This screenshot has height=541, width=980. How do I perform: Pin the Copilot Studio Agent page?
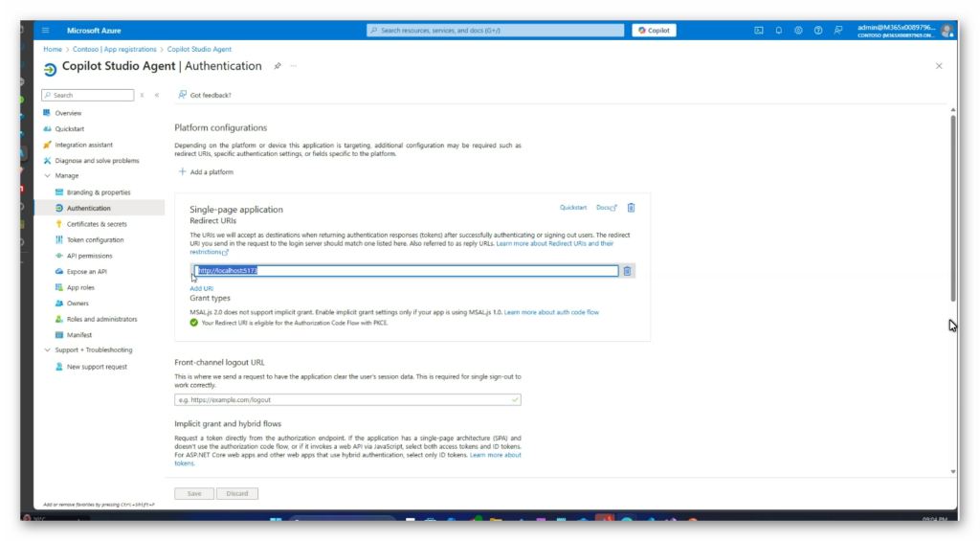pyautogui.click(x=278, y=66)
